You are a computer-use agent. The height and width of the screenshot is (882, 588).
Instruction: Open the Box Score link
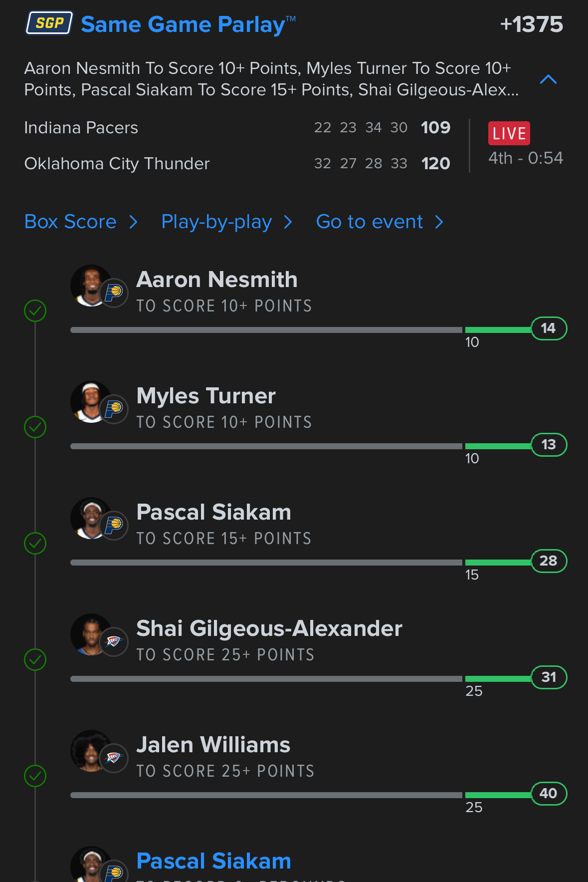coord(70,222)
